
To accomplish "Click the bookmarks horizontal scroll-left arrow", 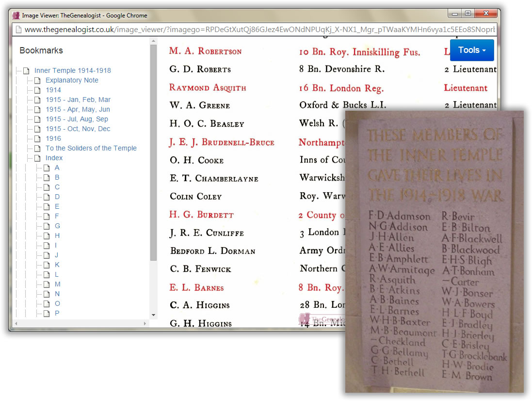I will [16, 324].
